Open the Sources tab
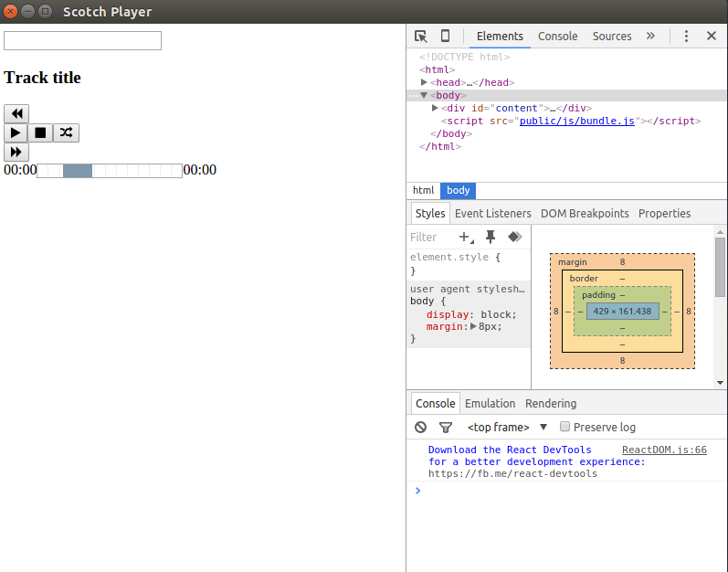This screenshot has width=728, height=572. tap(612, 37)
